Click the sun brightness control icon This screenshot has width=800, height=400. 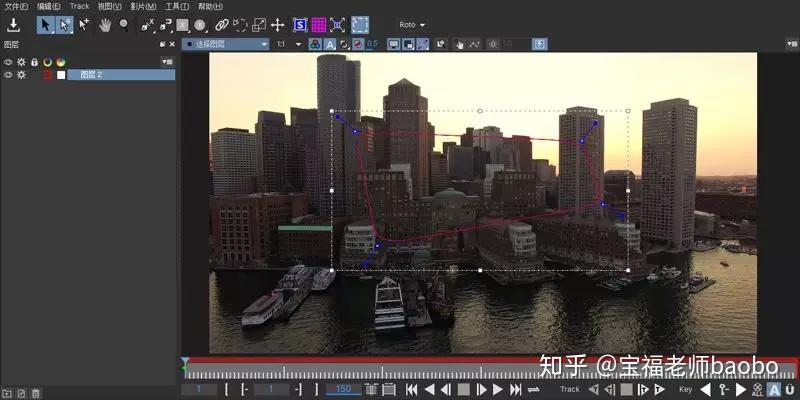point(492,44)
